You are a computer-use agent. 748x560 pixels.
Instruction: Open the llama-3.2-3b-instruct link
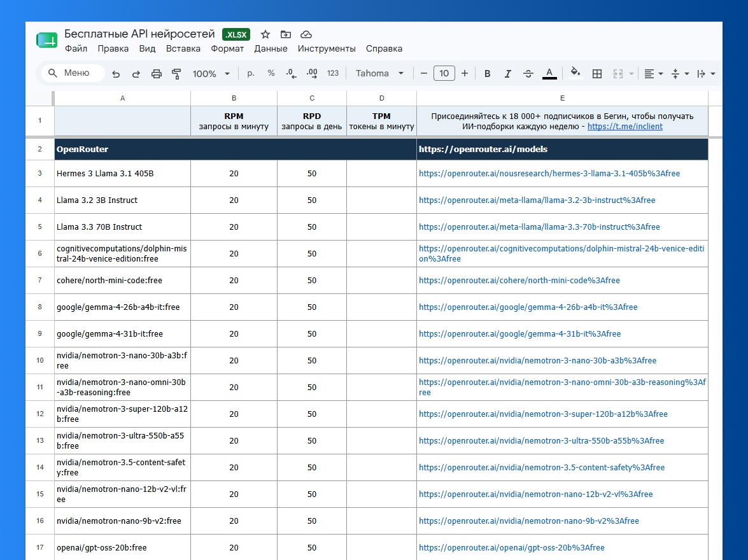tap(537, 200)
